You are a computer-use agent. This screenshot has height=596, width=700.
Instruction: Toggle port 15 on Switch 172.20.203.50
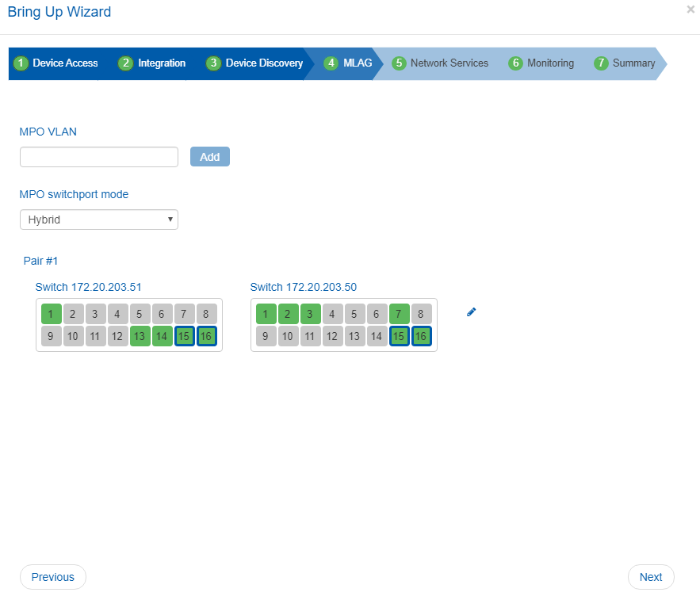pyautogui.click(x=400, y=336)
